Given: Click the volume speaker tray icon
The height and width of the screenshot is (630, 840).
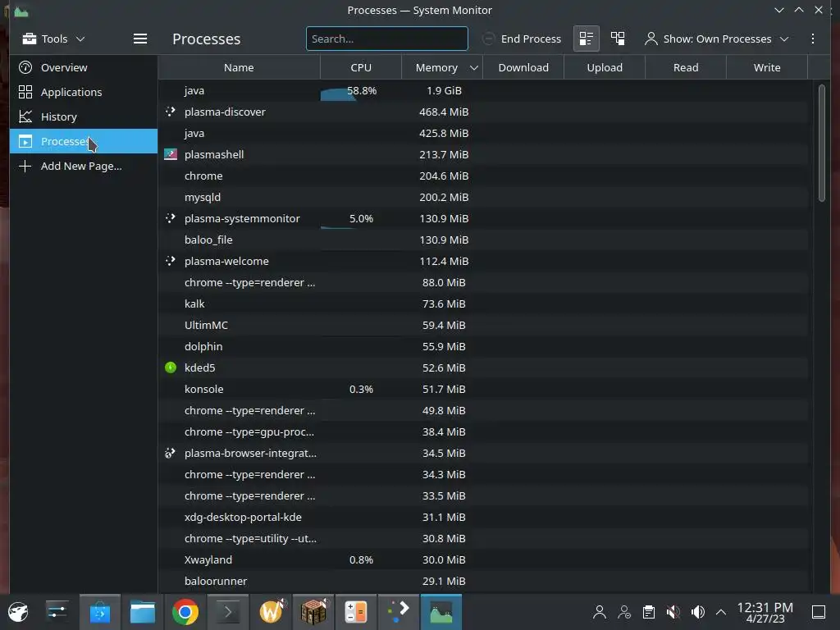Looking at the screenshot, I should point(697,612).
